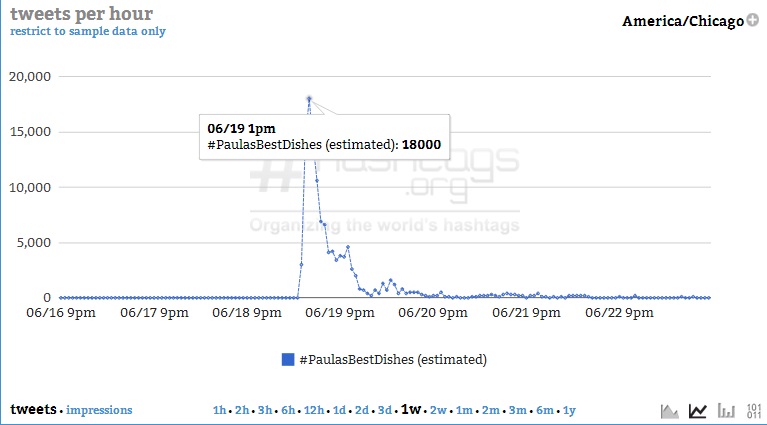The width and height of the screenshot is (767, 425).
Task: Click the 18000 peak data point
Action: pyautogui.click(x=309, y=98)
